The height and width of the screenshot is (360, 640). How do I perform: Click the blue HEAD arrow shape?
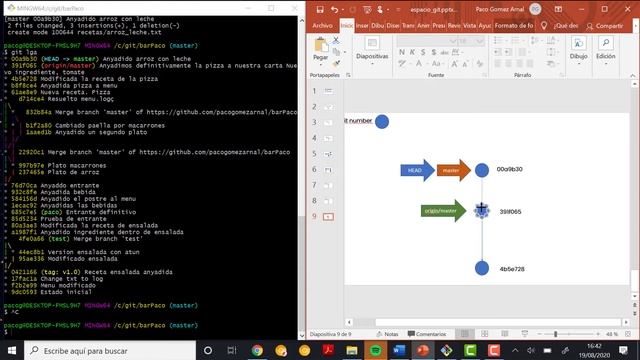click(x=417, y=170)
